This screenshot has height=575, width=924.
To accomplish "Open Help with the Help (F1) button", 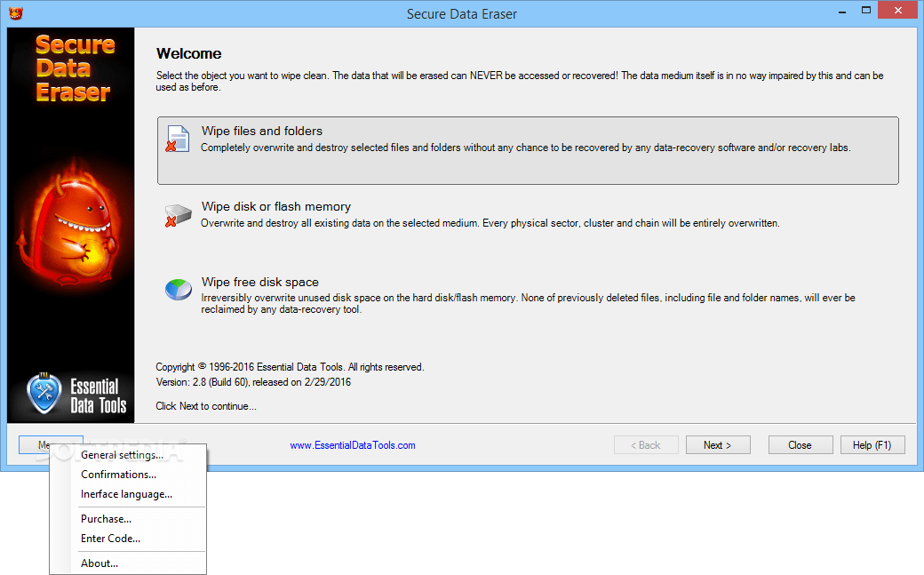I will coord(872,444).
